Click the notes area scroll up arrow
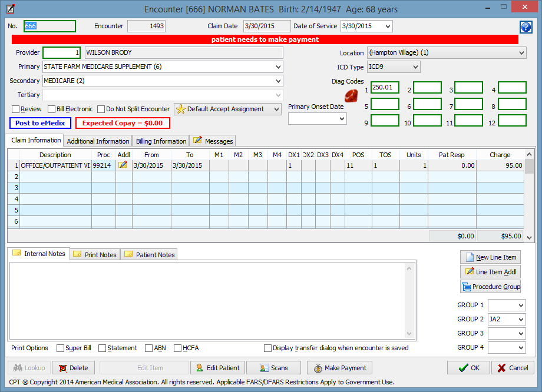Screen dimensions: 542x392 409,268
